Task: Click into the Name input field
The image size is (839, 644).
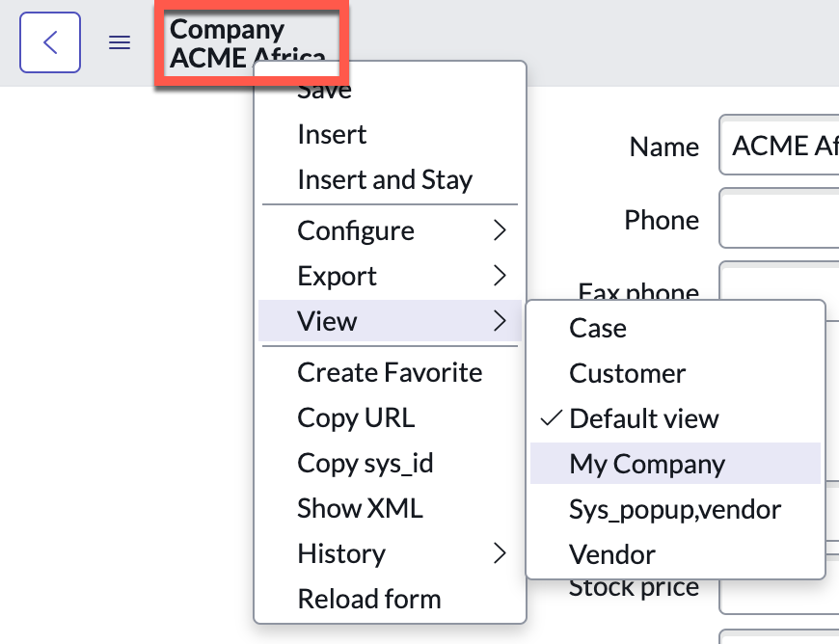Action: pyautogui.click(x=779, y=145)
